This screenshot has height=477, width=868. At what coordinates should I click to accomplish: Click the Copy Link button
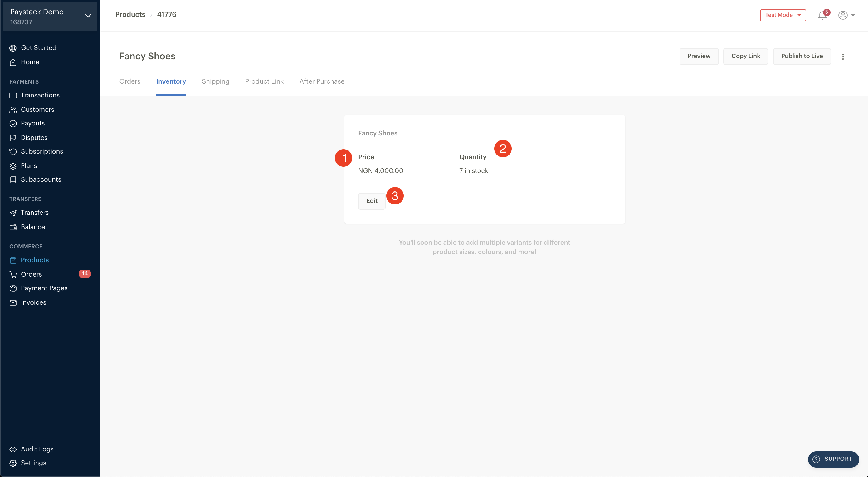(x=745, y=57)
